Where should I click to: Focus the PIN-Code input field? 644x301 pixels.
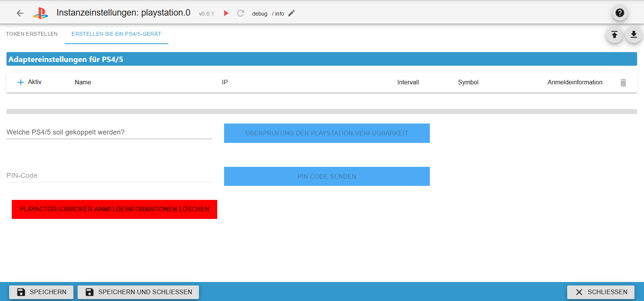click(x=109, y=176)
